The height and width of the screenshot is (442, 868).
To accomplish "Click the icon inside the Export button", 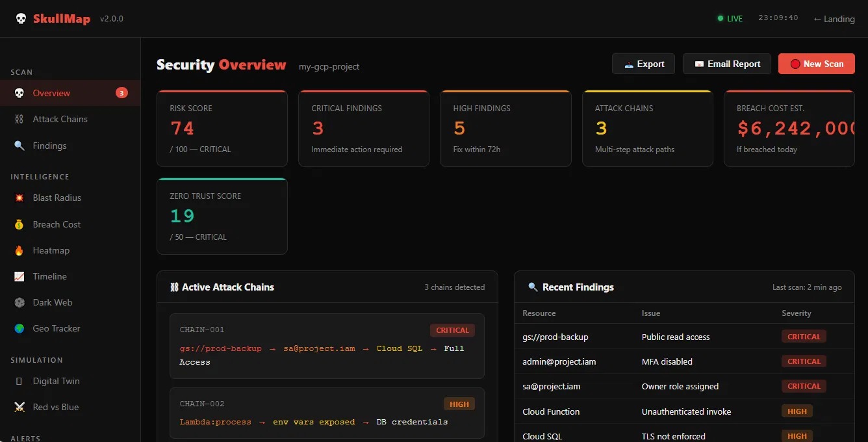I will click(628, 64).
